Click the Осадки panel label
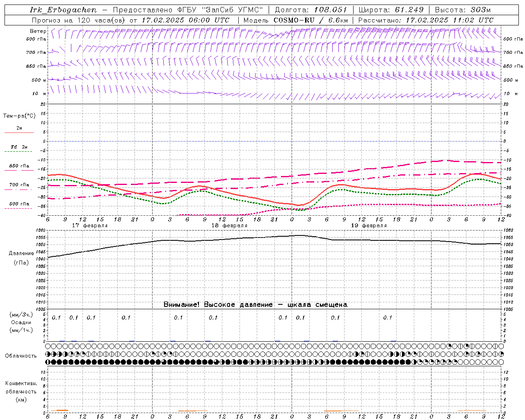Viewport: 525px width, 420px height. [x=21, y=322]
